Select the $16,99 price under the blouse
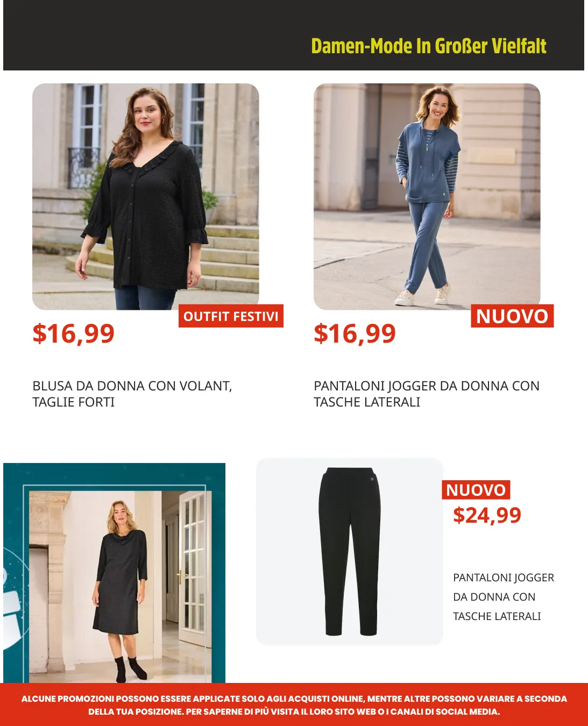 point(74,333)
